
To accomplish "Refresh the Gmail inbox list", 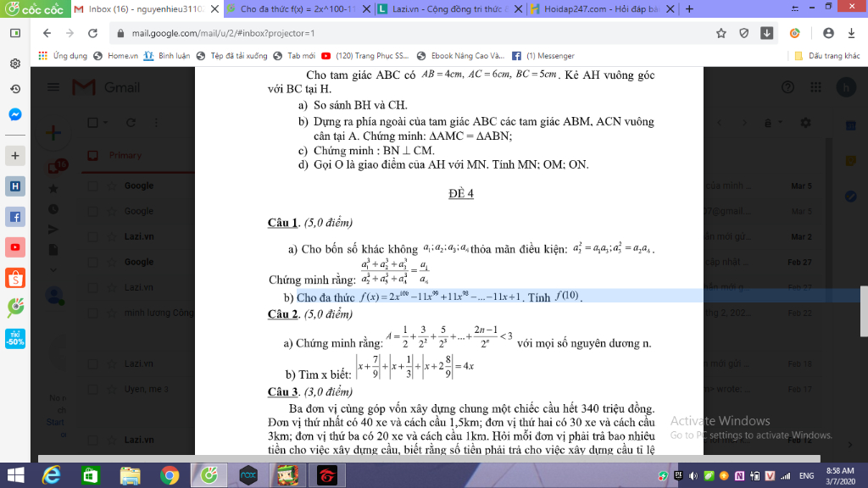I will point(131,122).
